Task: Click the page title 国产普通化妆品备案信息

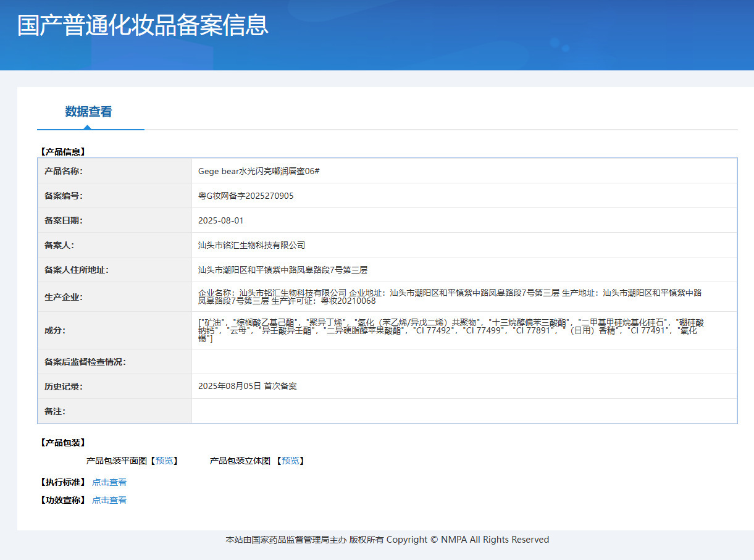Action: click(x=143, y=25)
